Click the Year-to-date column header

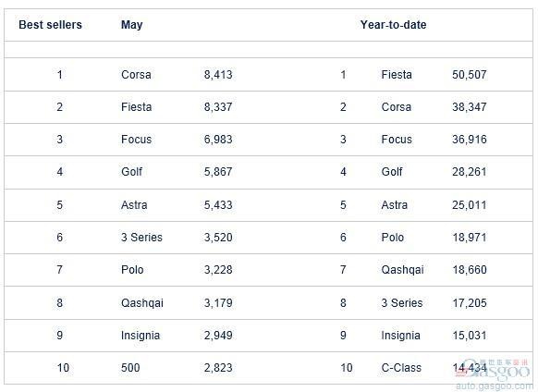tap(393, 25)
